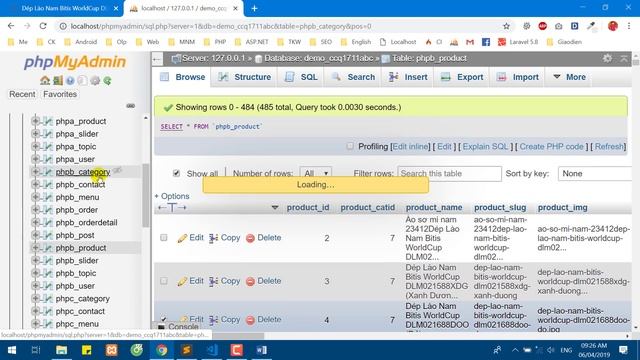The width and height of the screenshot is (640, 360).
Task: Open the Favorites tables list
Action: click(x=60, y=94)
